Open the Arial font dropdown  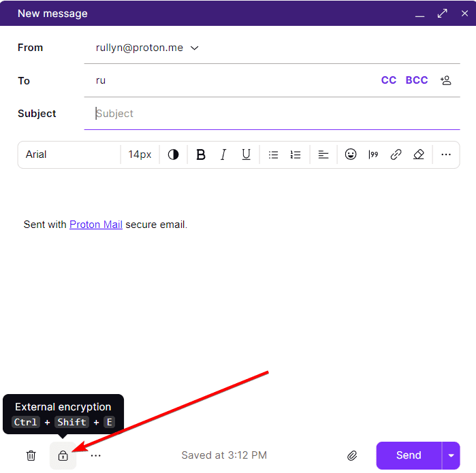click(69, 154)
